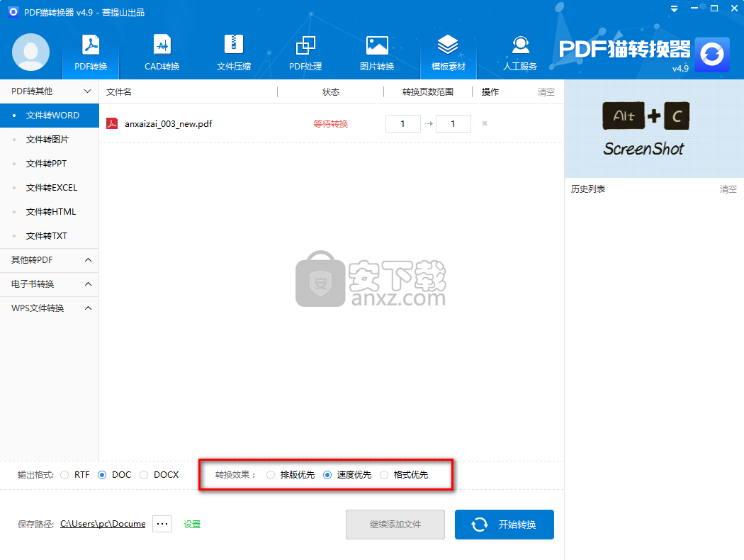Select 文件转WORD in sidebar
Image resolution: width=744 pixels, height=560 pixels.
pos(50,116)
